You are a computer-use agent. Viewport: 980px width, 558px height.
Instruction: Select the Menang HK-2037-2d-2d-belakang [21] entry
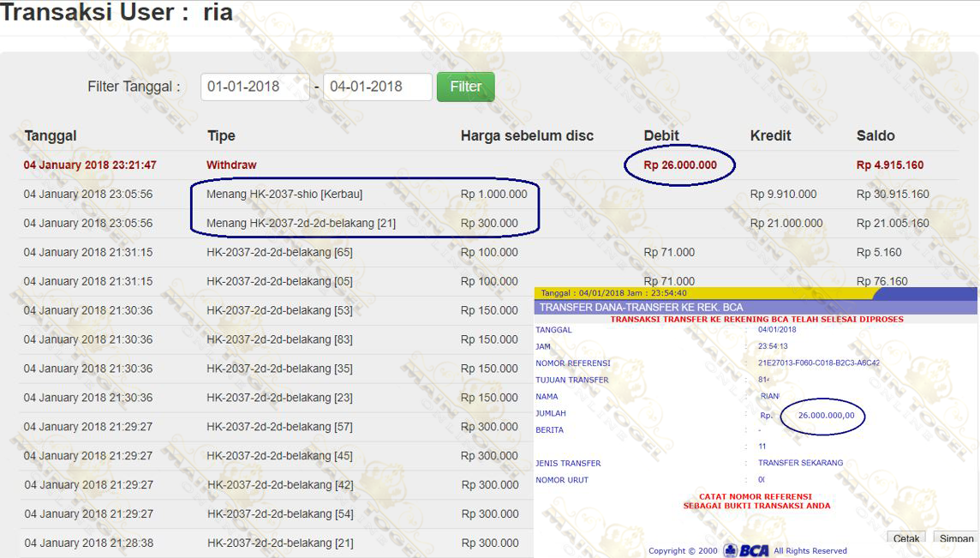301,223
